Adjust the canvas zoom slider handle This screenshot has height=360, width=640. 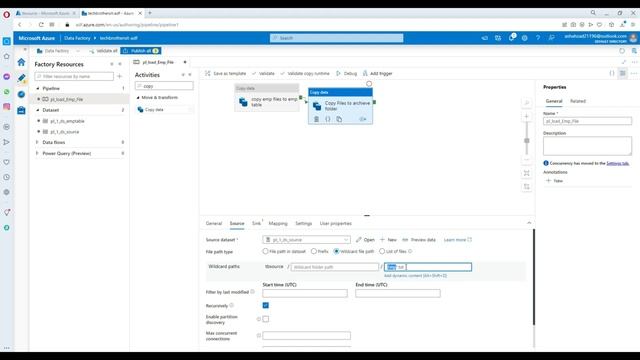(527, 140)
